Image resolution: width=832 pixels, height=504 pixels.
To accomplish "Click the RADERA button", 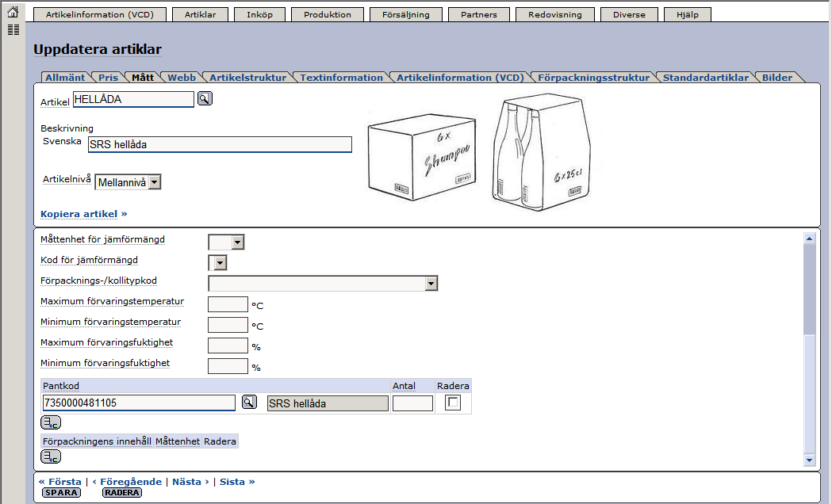I will pyautogui.click(x=122, y=493).
